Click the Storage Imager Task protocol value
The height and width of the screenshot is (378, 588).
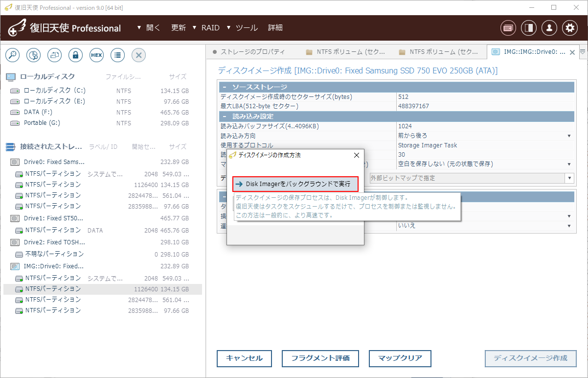tap(428, 145)
